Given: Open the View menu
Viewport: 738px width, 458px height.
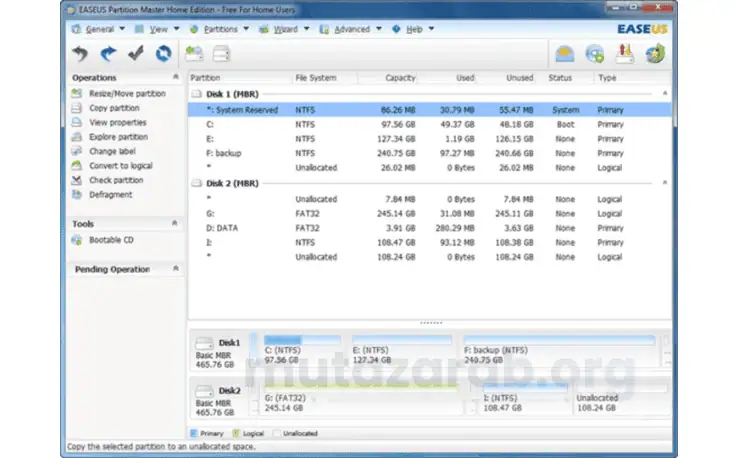Looking at the screenshot, I should (x=159, y=29).
